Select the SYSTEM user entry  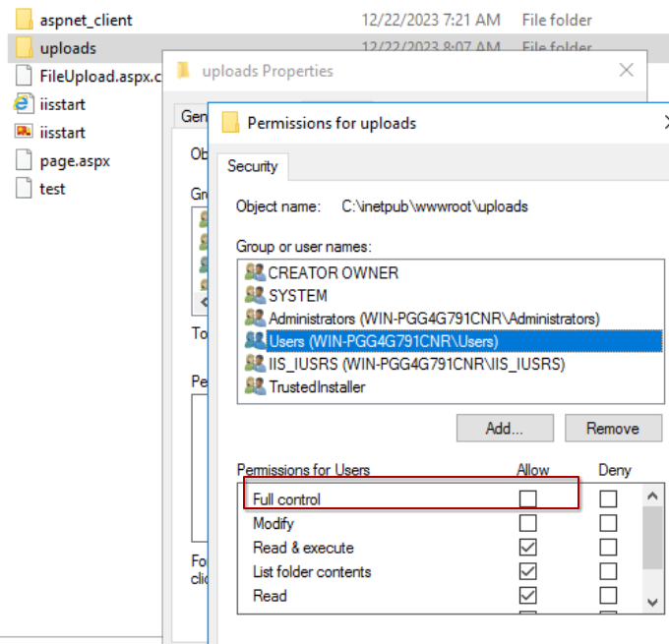(x=297, y=295)
